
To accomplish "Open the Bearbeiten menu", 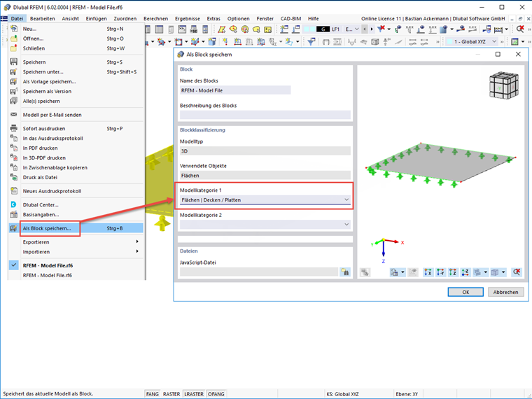I will point(43,19).
